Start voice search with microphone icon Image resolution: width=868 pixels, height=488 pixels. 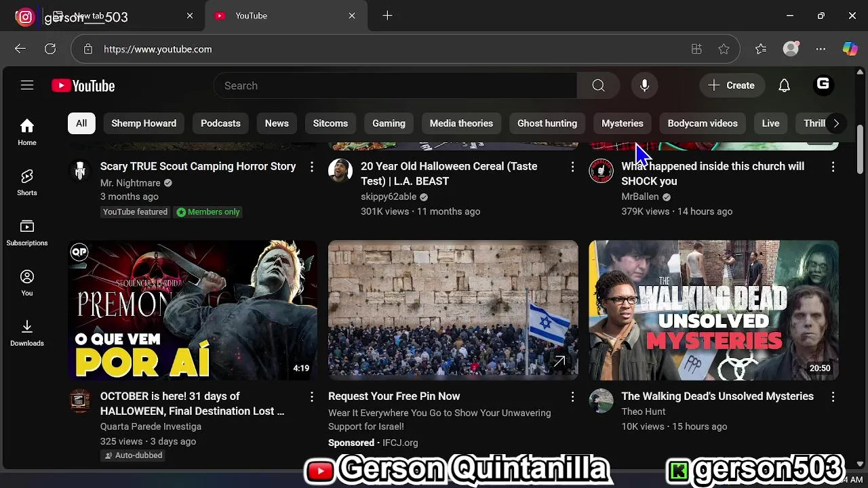pos(644,85)
